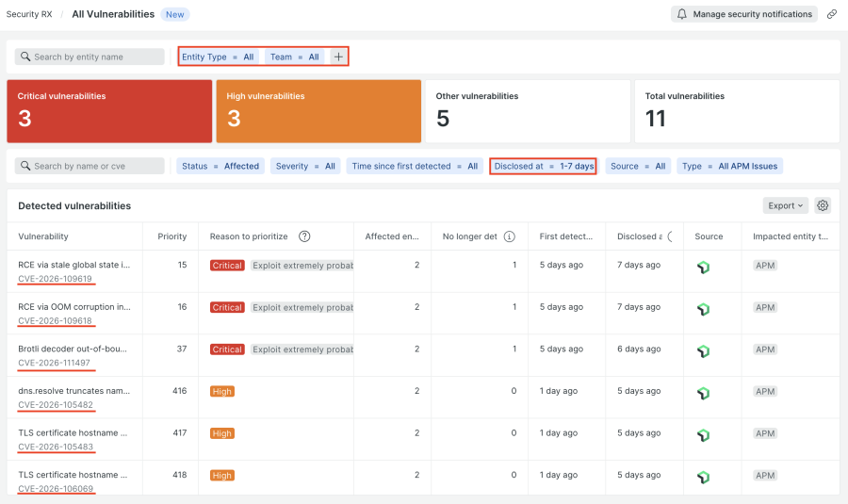Open the CVE-2026-111497 link
This screenshot has height=504, width=848.
[x=54, y=363]
